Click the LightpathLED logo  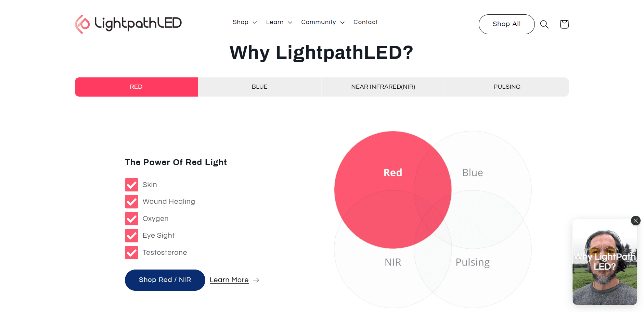point(128,24)
